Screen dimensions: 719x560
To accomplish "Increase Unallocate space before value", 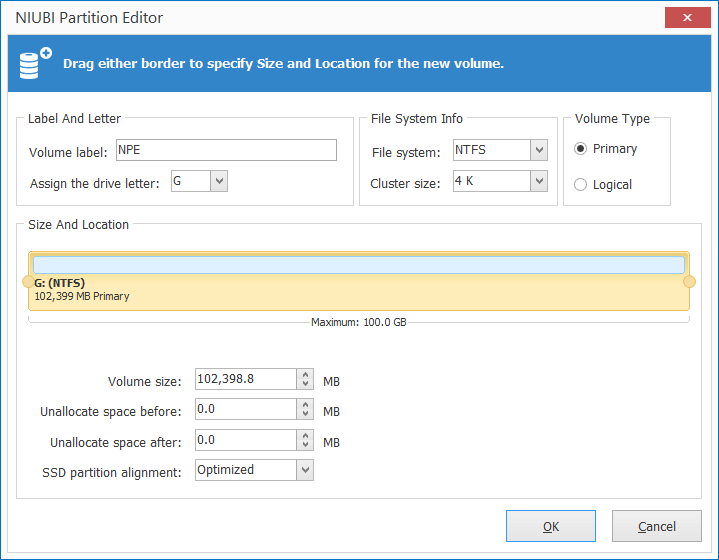I will (305, 405).
